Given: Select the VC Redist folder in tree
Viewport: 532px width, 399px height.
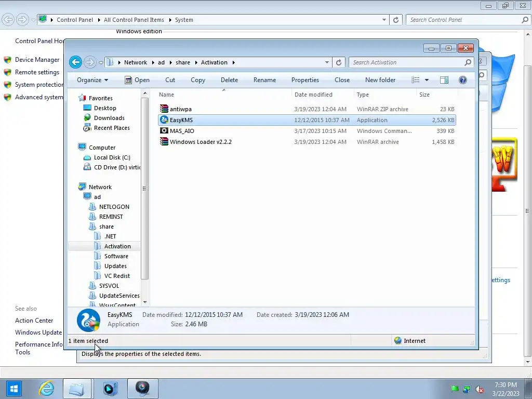Looking at the screenshot, I should pos(117,276).
